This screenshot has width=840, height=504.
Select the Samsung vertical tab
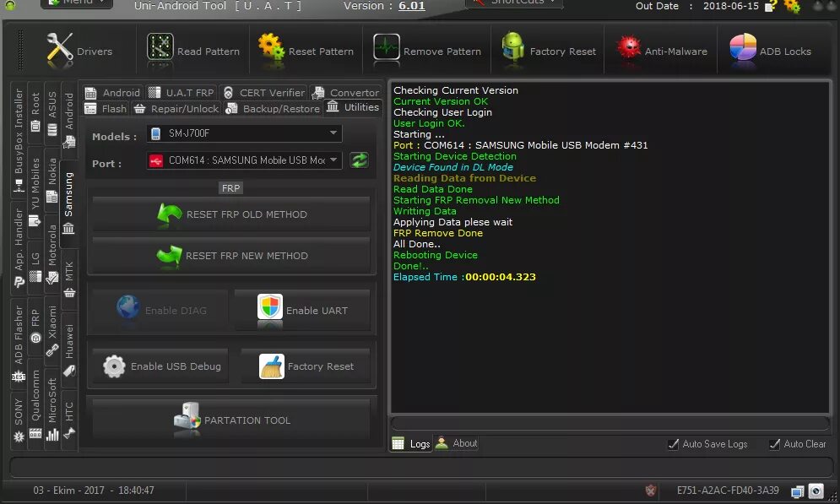68,203
